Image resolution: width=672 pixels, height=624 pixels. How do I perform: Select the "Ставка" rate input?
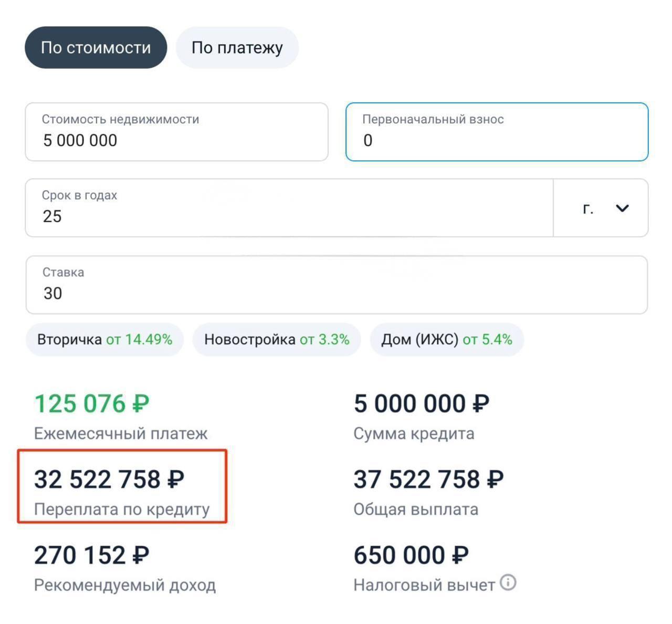336,285
